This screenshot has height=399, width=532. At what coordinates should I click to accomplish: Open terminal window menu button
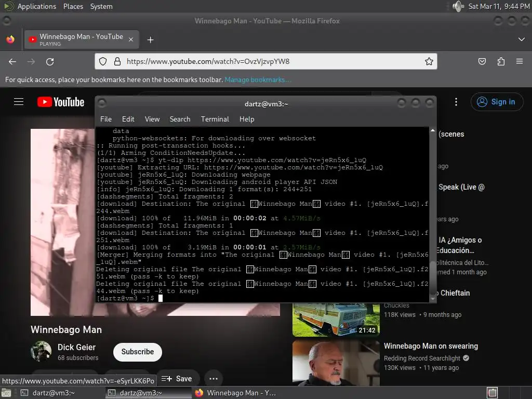(102, 103)
